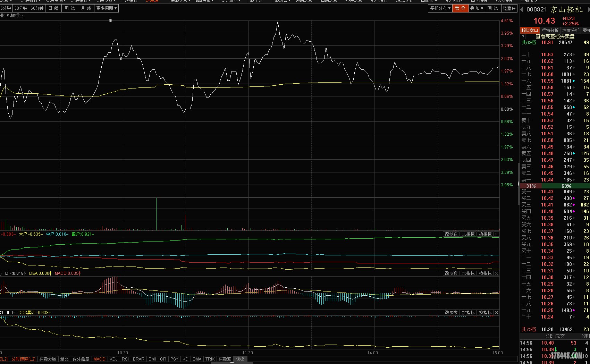Image resolution: width=590 pixels, height=364 pixels.
Task: Select the 买卖力道 indicator tab
Action: click(48, 359)
